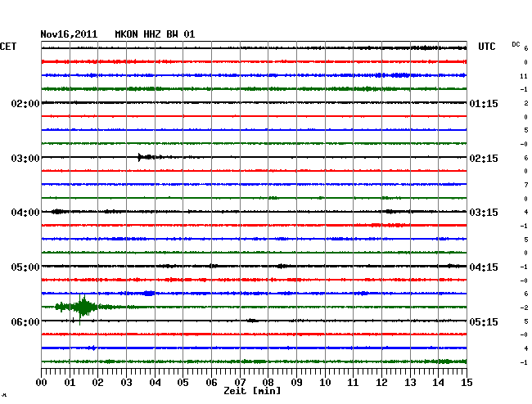Click minute 10 on the time axis
The width and height of the screenshot is (532, 404).
(325, 383)
